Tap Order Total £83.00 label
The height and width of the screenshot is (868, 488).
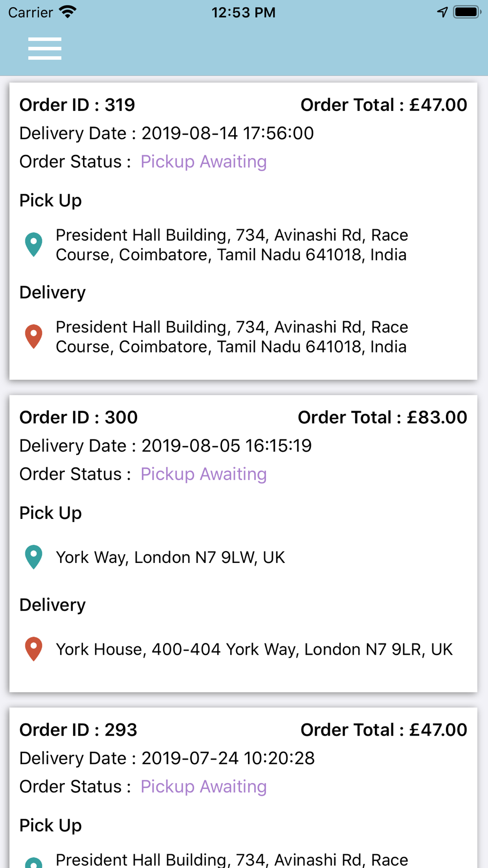click(x=383, y=417)
